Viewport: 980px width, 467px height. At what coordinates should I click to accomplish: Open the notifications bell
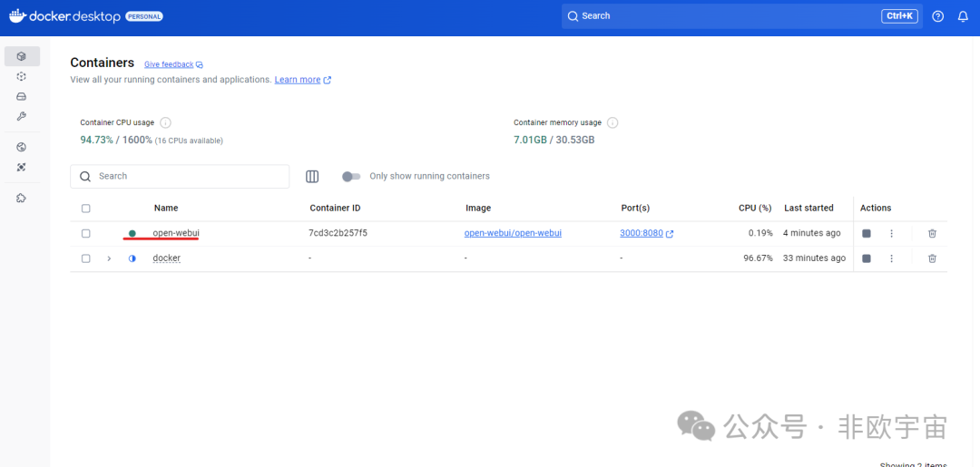963,16
